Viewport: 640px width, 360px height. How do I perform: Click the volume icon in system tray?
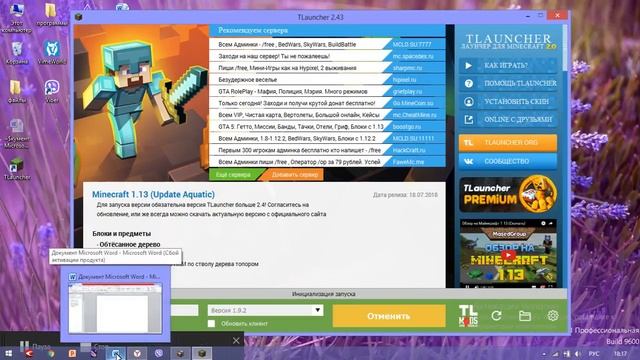coord(578,354)
